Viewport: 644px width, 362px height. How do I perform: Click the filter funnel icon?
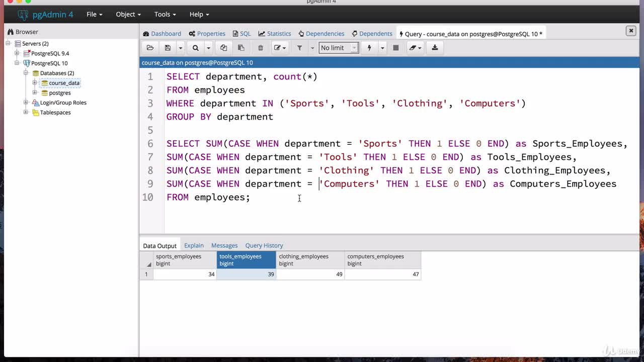tap(299, 48)
